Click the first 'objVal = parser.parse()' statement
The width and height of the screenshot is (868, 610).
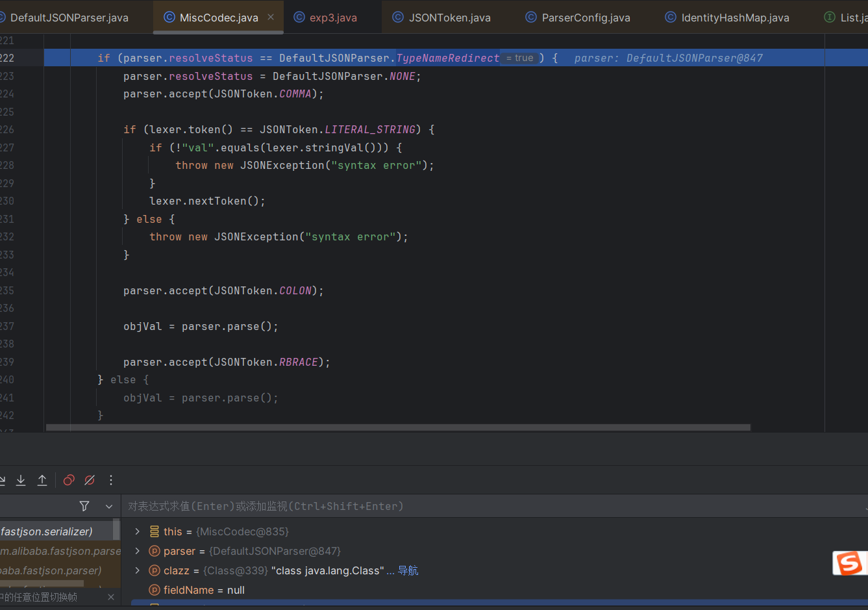[x=201, y=326]
